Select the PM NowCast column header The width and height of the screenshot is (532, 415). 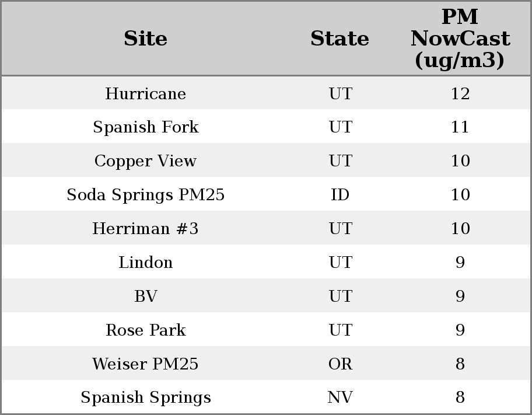(x=460, y=39)
